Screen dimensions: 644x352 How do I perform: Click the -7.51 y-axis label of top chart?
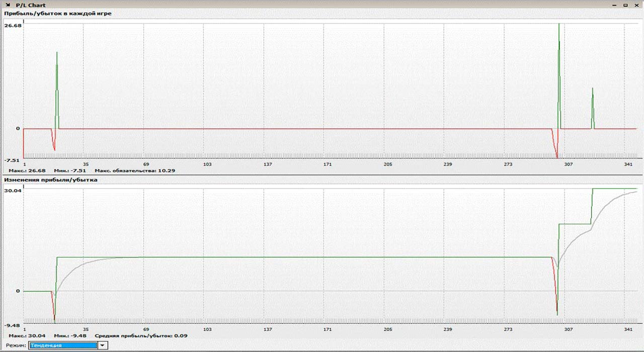click(12, 160)
